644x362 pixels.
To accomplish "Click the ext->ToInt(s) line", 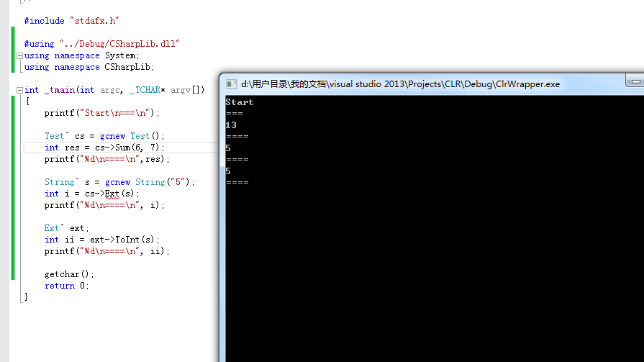I will (102, 240).
